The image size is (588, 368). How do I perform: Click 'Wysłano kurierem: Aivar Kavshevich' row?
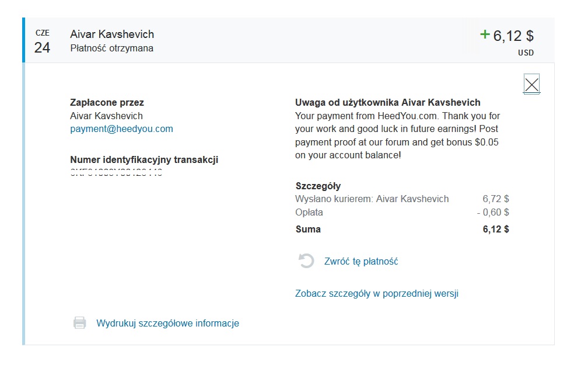point(402,199)
